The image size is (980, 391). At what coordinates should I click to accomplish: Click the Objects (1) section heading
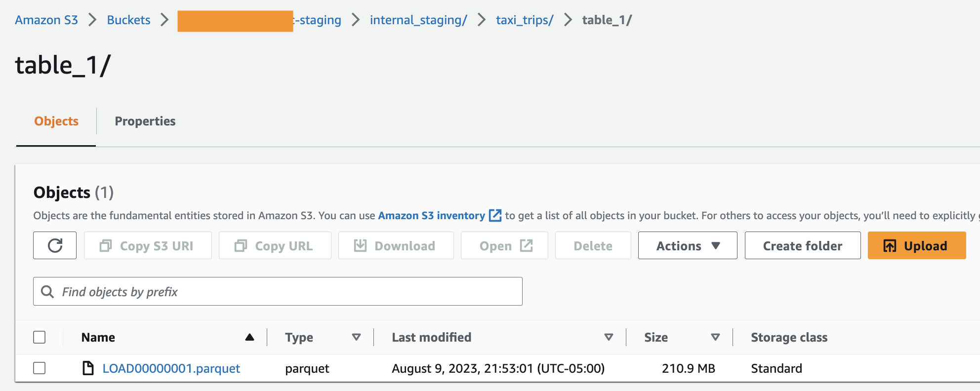coord(74,193)
